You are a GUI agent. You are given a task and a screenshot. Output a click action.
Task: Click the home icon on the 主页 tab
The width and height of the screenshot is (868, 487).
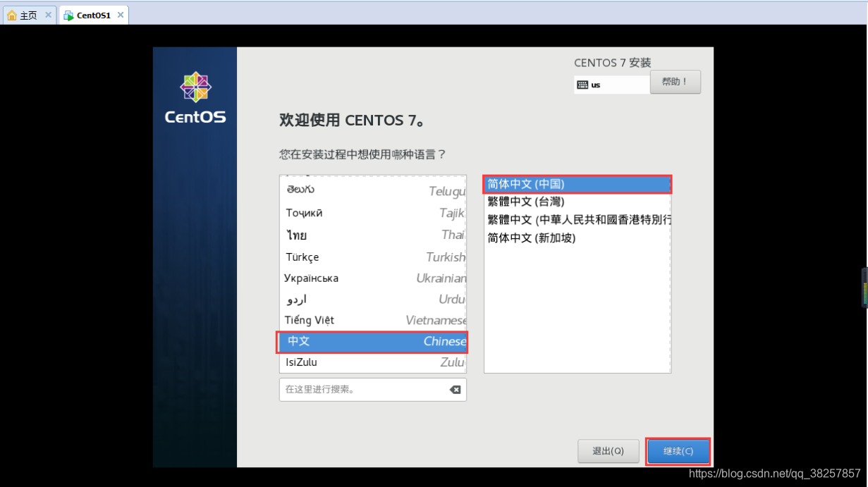point(11,15)
